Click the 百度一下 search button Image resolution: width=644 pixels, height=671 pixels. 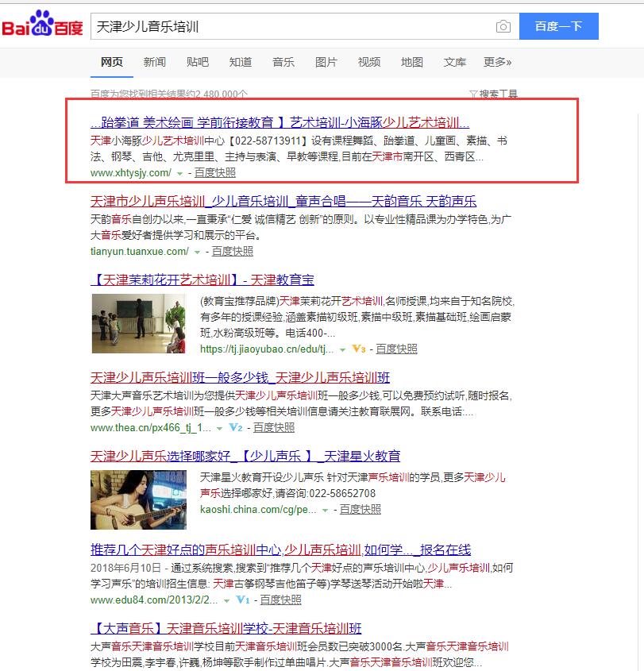tap(559, 26)
